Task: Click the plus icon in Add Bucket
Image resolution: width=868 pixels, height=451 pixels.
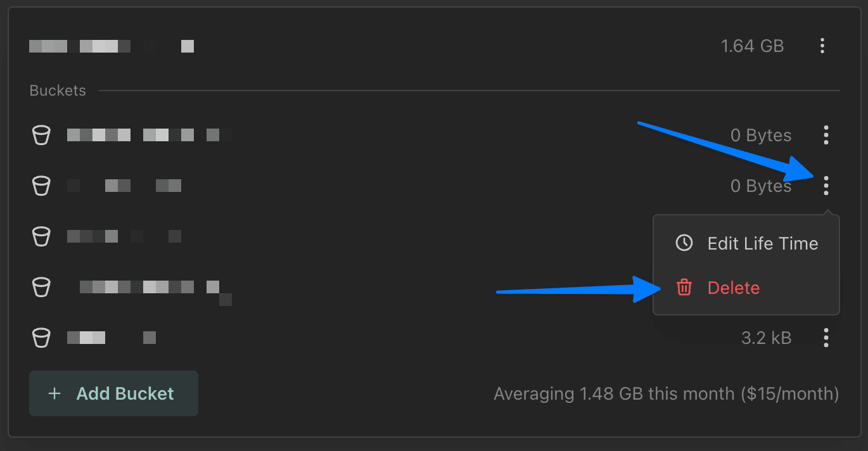Action: pos(54,393)
